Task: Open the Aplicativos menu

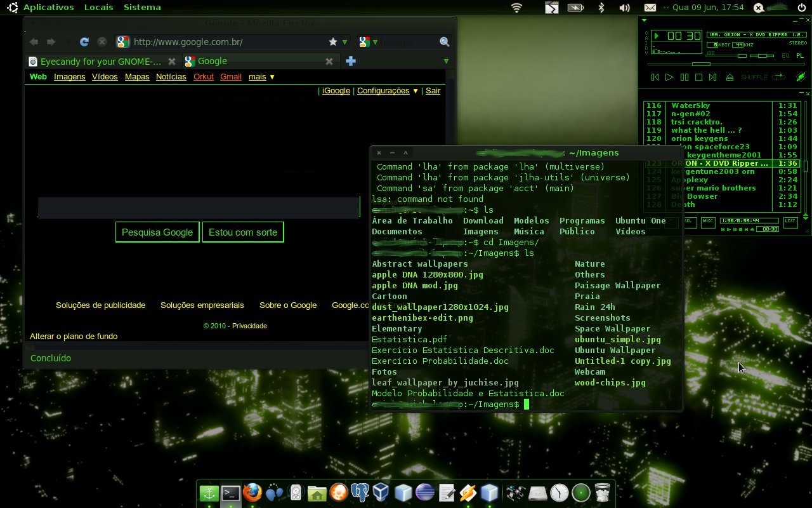Action: (x=48, y=7)
